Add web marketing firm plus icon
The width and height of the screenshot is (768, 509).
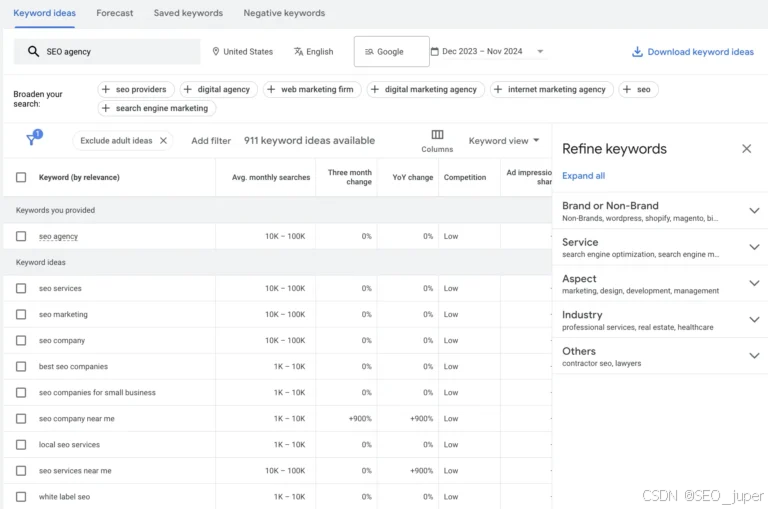point(271,89)
